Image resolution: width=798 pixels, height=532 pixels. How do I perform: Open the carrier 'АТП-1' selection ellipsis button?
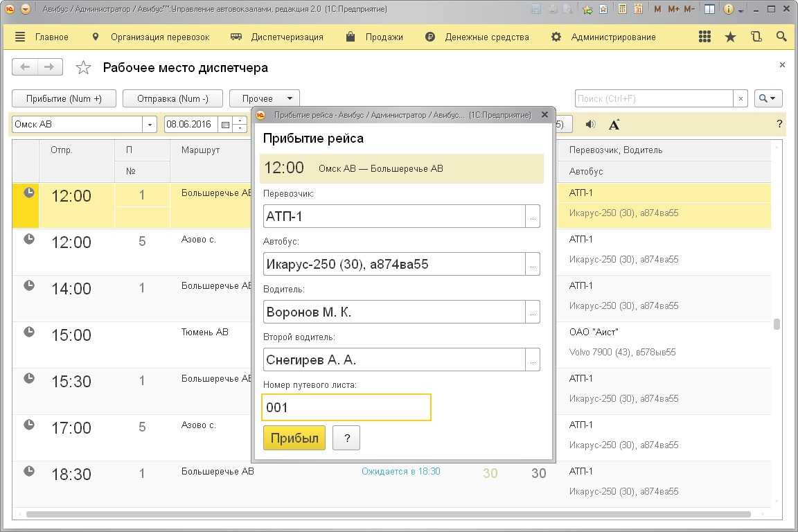click(533, 217)
